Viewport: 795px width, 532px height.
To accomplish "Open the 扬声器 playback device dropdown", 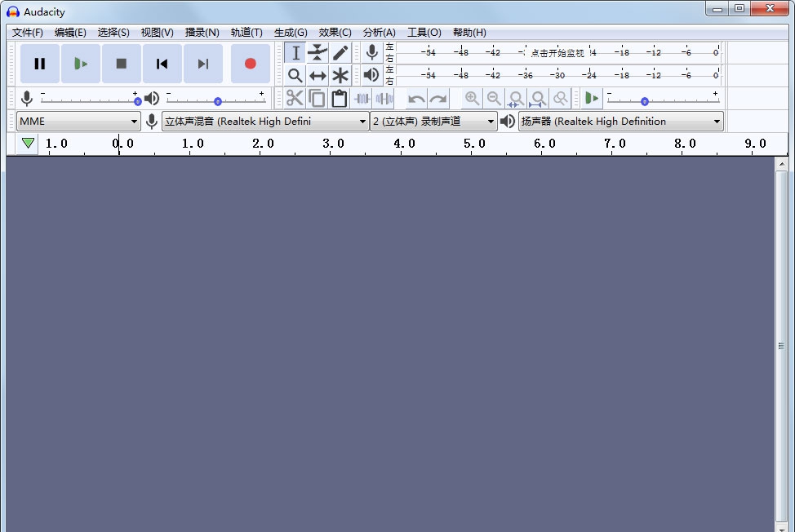I will click(620, 122).
